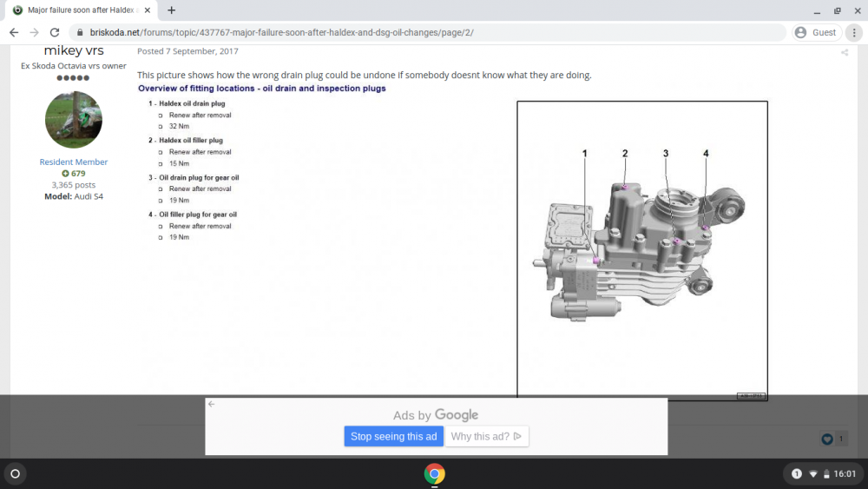Reload the Briskoda page
The width and height of the screenshot is (868, 489).
click(54, 33)
